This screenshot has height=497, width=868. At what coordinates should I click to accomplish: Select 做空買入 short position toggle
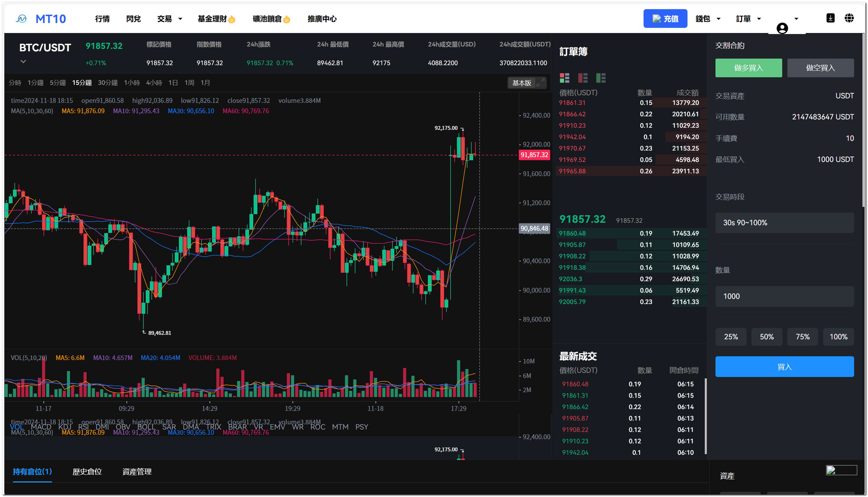pyautogui.click(x=820, y=68)
